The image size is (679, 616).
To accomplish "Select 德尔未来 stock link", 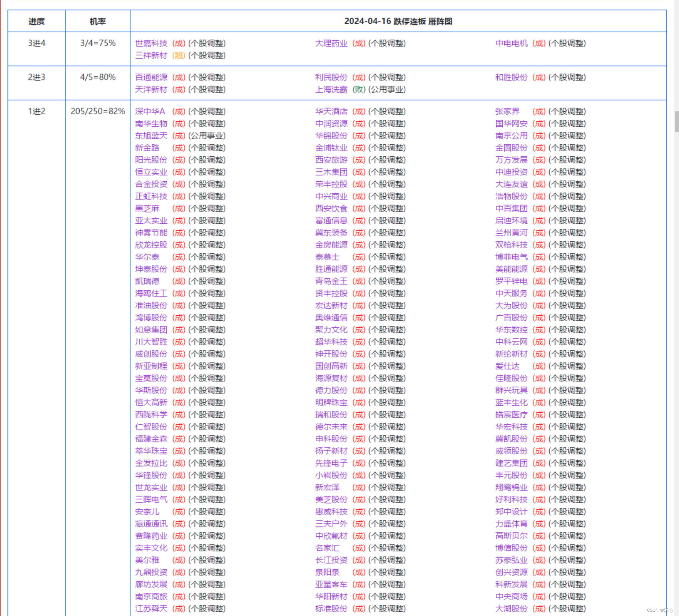I will [x=331, y=427].
